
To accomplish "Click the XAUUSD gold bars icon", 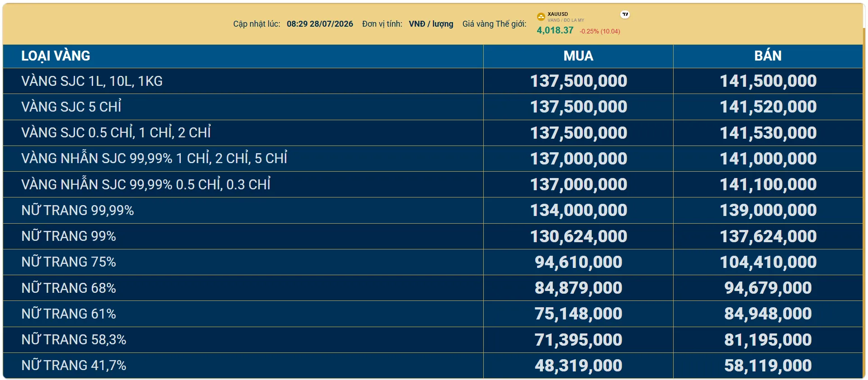I will 541,17.
